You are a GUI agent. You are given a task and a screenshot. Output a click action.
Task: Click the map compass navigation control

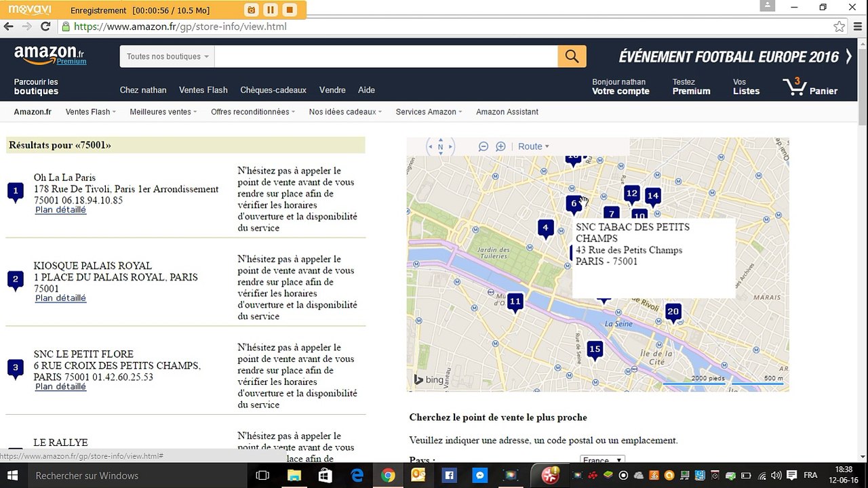440,146
